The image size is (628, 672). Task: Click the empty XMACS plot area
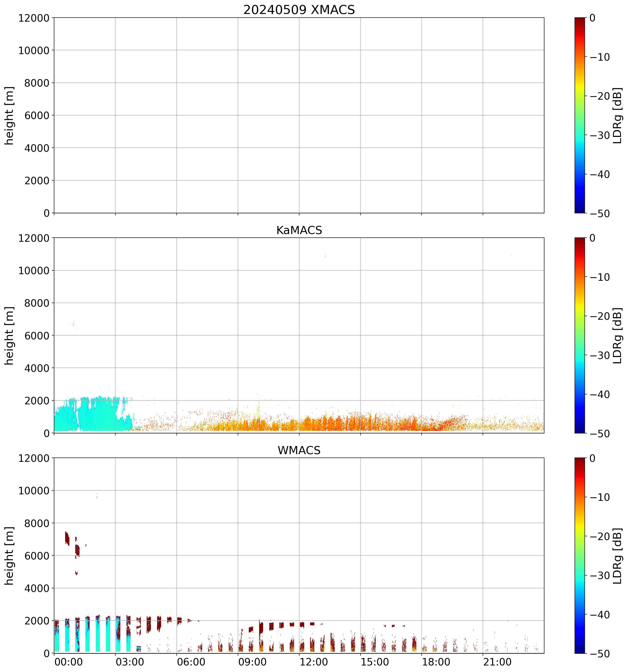(299, 115)
